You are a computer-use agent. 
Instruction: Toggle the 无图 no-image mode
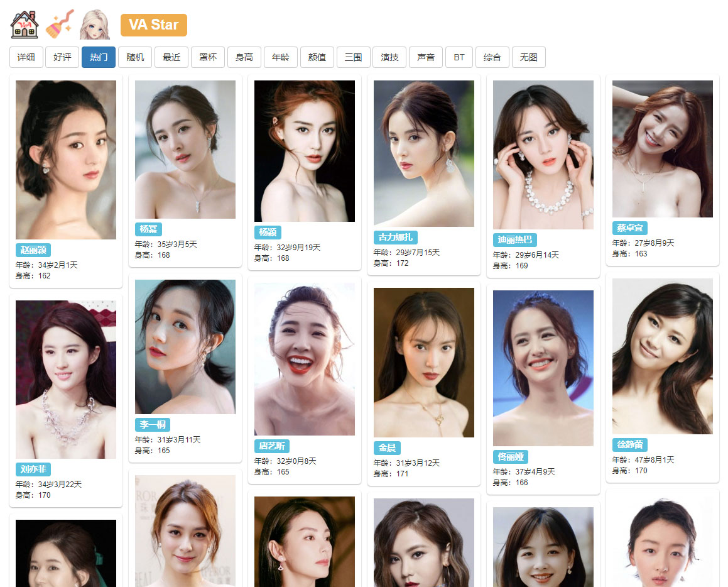(x=529, y=57)
